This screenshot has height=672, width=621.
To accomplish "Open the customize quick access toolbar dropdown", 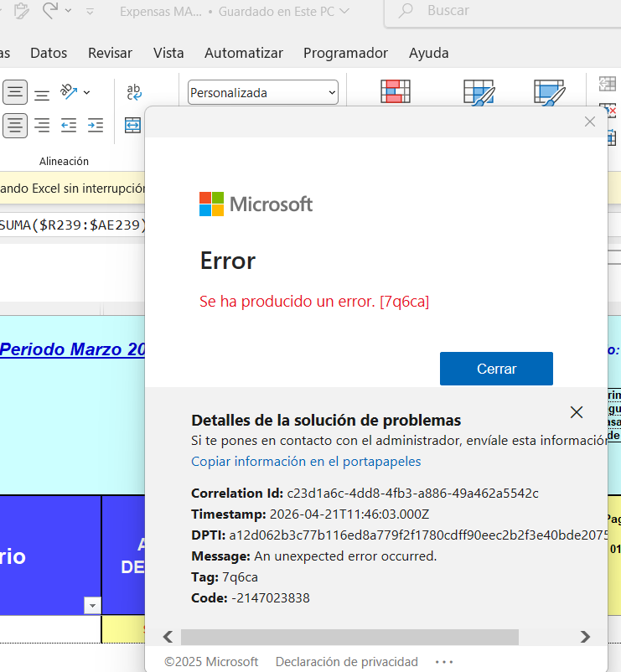I will point(90,12).
